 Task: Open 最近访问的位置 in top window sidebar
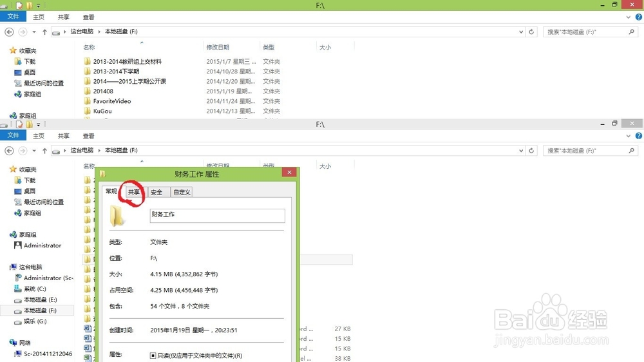(x=44, y=83)
